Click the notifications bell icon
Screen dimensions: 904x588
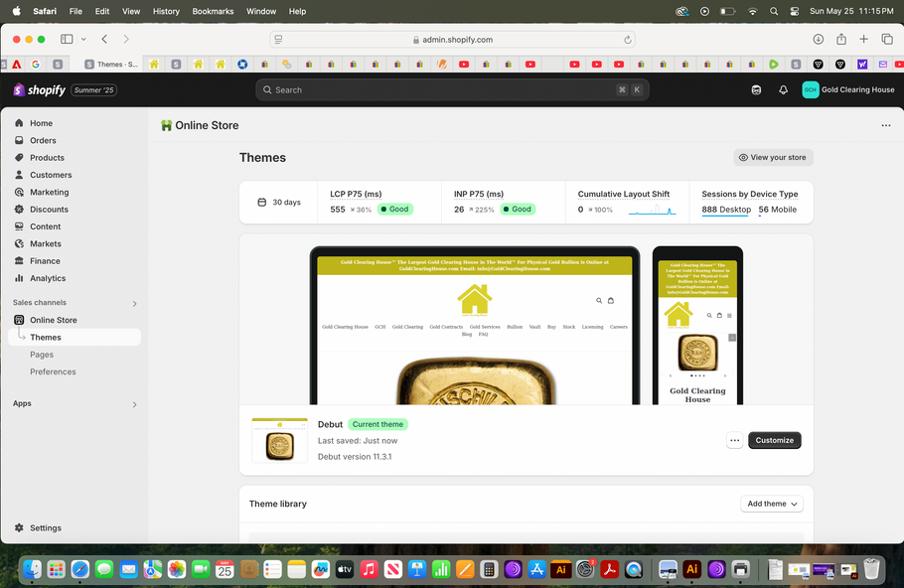tap(784, 89)
